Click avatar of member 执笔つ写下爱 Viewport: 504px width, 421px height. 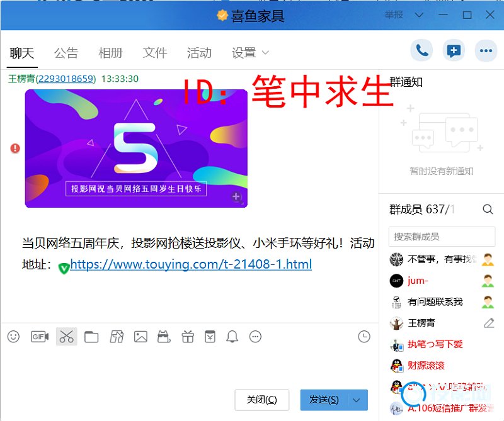point(397,345)
